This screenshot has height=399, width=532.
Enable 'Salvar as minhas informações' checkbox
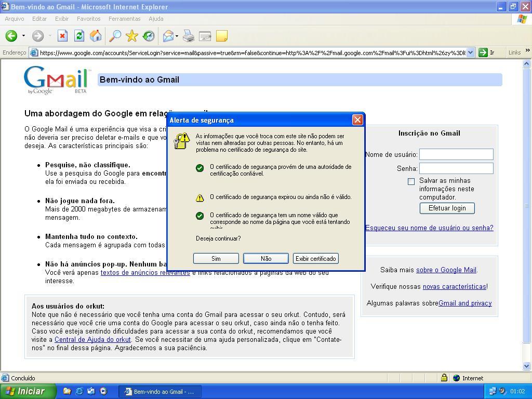[411, 181]
